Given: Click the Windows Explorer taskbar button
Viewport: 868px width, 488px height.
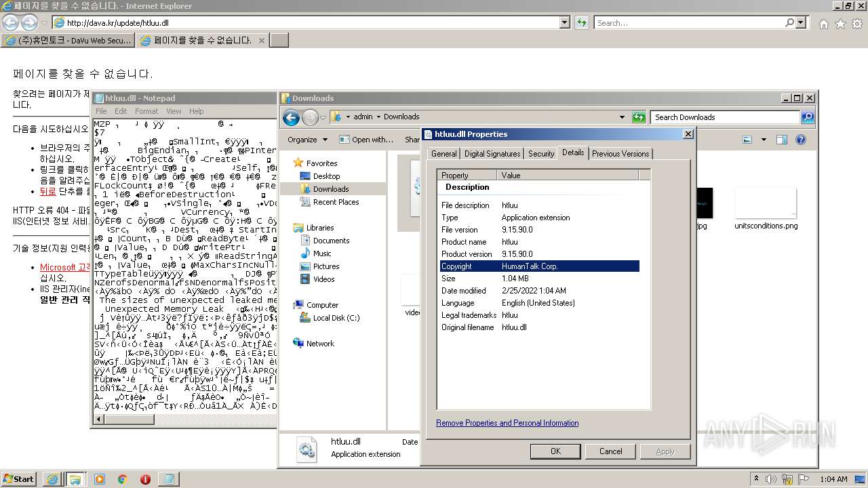Looking at the screenshot, I should (75, 479).
